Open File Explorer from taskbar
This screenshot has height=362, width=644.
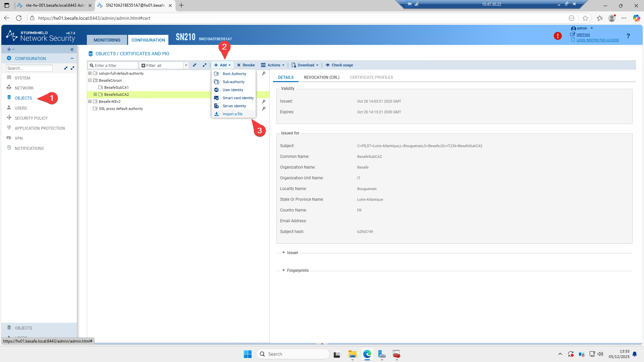(x=352, y=354)
